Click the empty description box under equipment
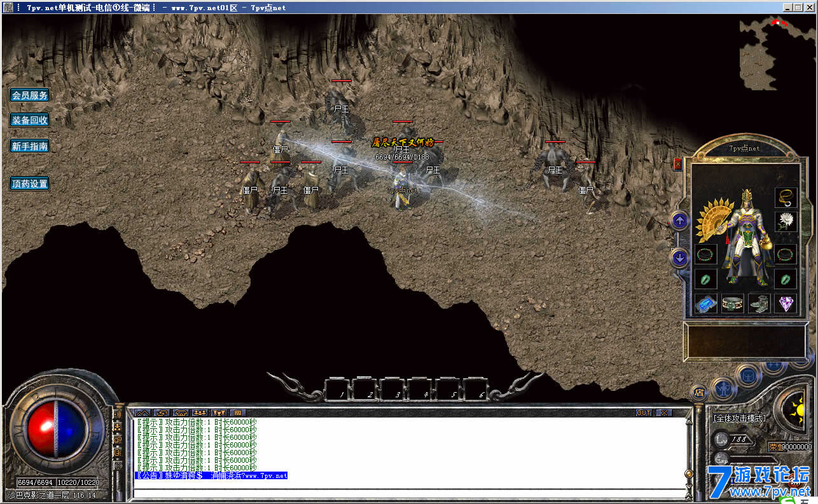This screenshot has width=818, height=504. tap(745, 341)
